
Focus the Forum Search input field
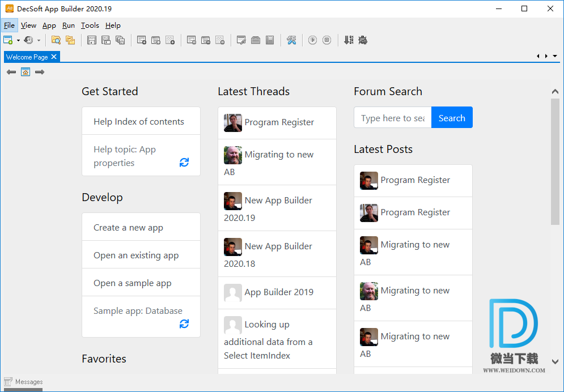point(393,118)
